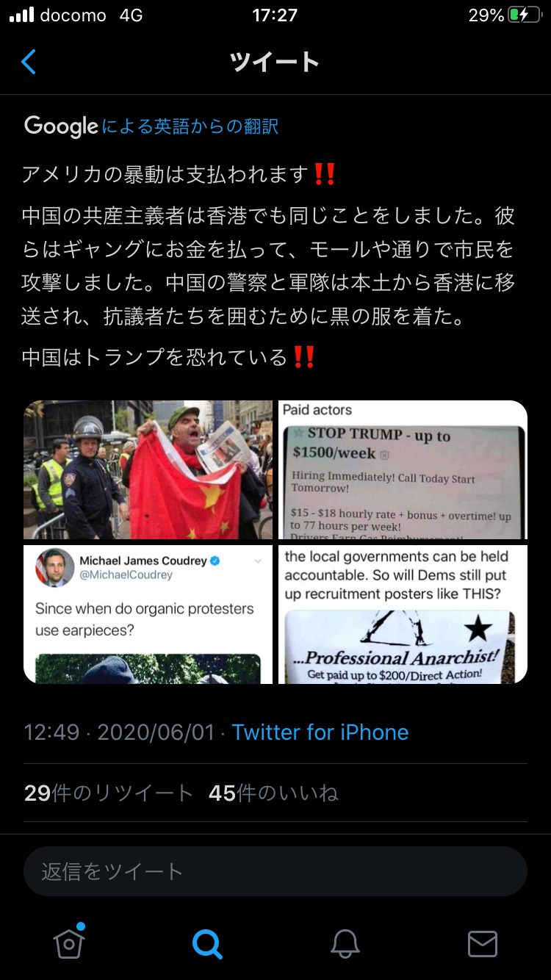Open the Notifications bell tab

pyautogui.click(x=345, y=943)
